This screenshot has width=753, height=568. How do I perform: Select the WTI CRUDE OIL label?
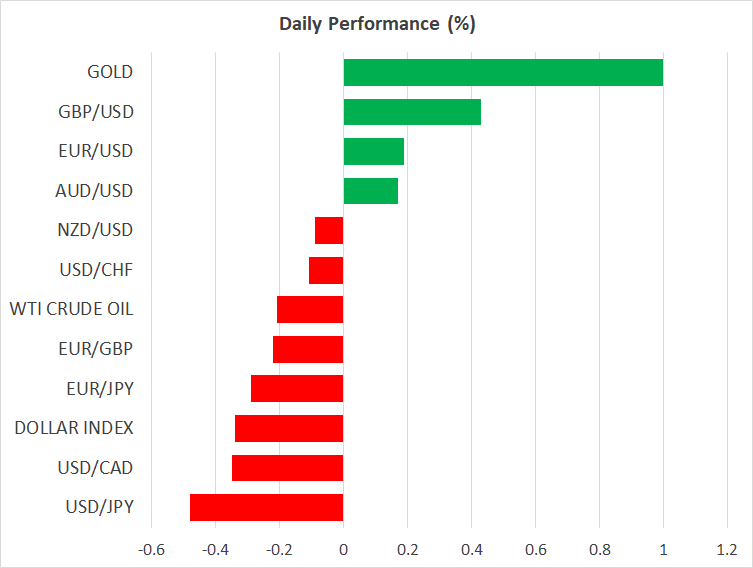[x=71, y=310]
